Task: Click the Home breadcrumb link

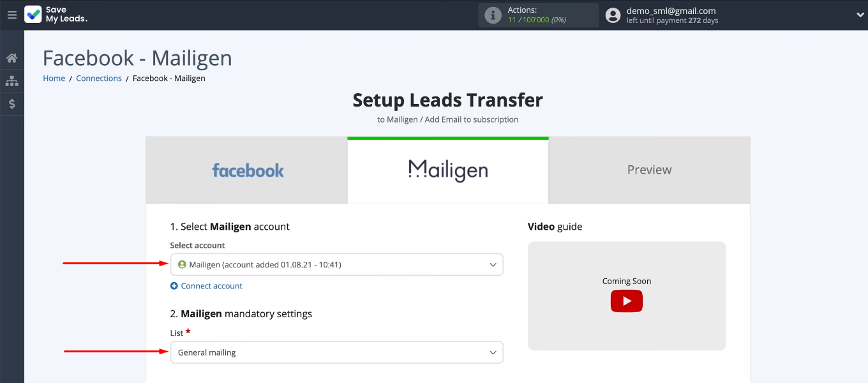Action: pyautogui.click(x=54, y=79)
